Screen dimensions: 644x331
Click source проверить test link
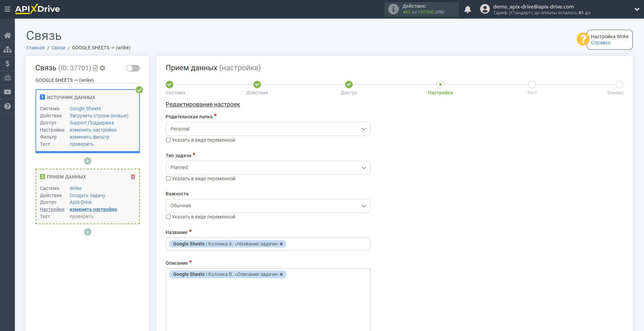[82, 144]
